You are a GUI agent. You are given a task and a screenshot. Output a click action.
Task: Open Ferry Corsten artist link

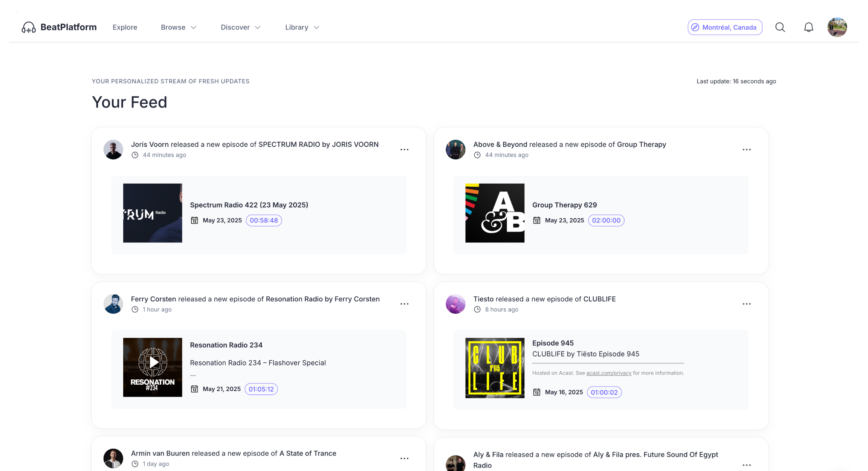pyautogui.click(x=153, y=299)
